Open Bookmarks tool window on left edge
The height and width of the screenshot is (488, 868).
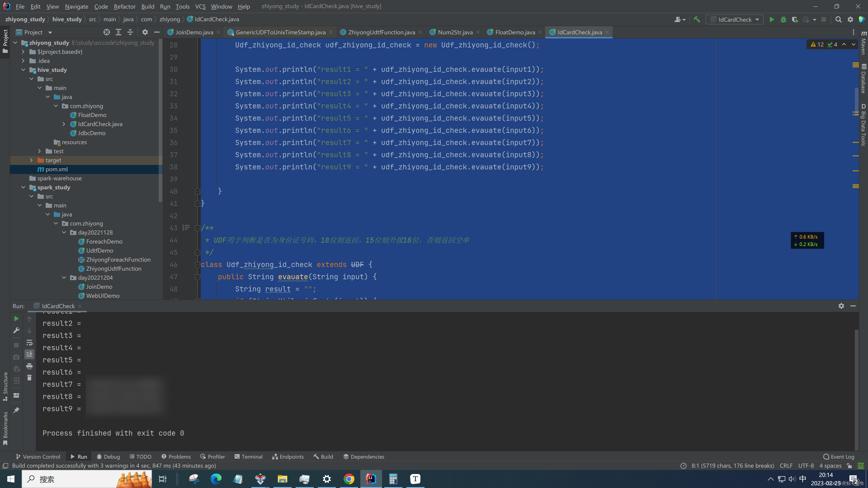click(x=5, y=428)
